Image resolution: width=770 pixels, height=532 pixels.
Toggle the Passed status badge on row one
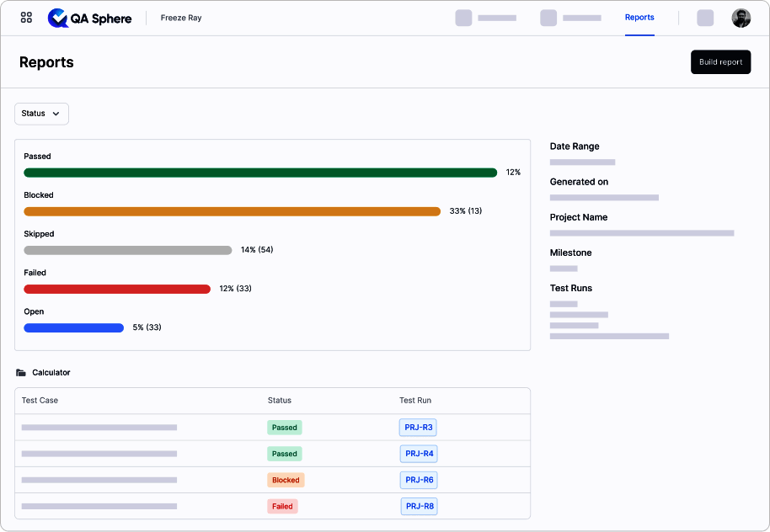[x=284, y=427]
